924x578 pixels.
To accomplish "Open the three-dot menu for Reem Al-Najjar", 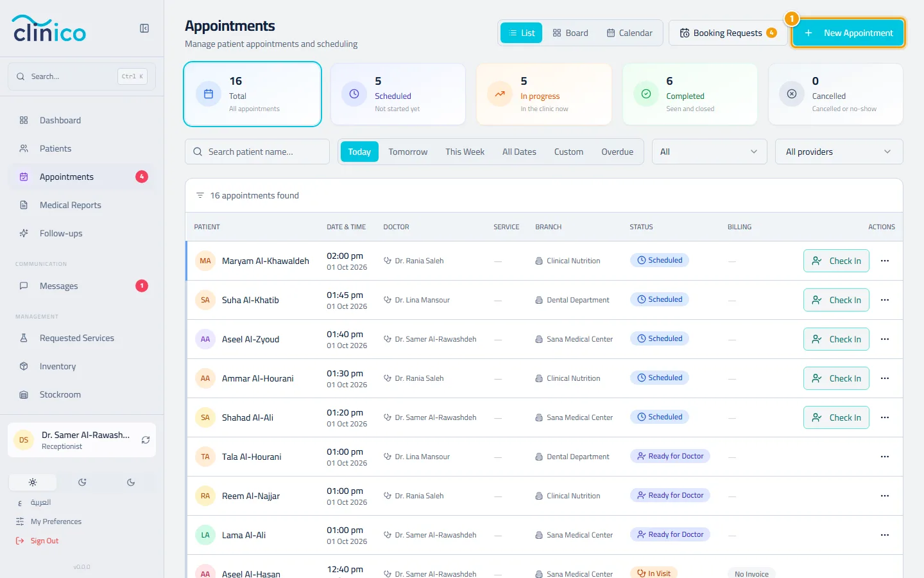I will 885,496.
